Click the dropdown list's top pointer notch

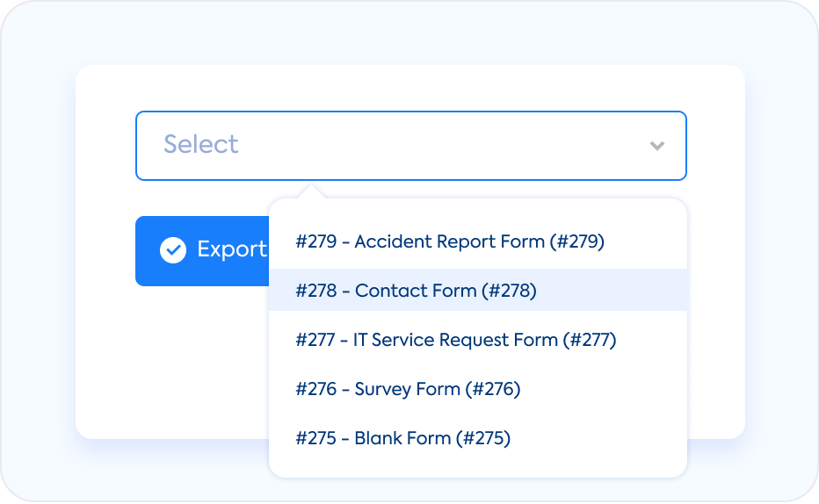pos(311,191)
